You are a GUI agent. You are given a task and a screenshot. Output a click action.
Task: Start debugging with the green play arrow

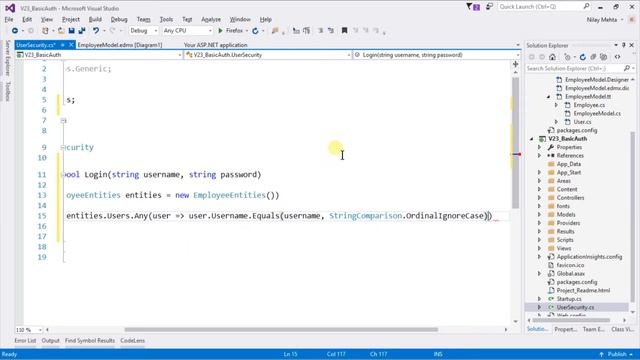[x=220, y=31]
